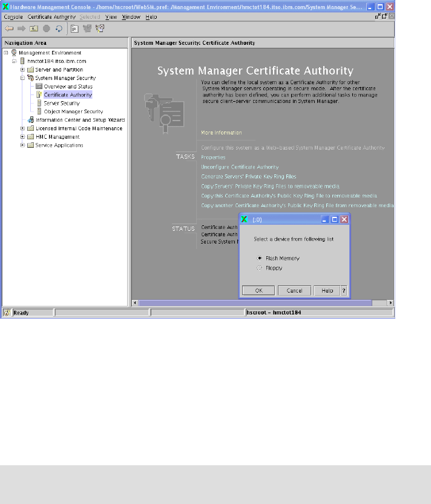This screenshot has height=504, width=431.
Task: Click the scroll right arrow
Action: tap(390, 303)
